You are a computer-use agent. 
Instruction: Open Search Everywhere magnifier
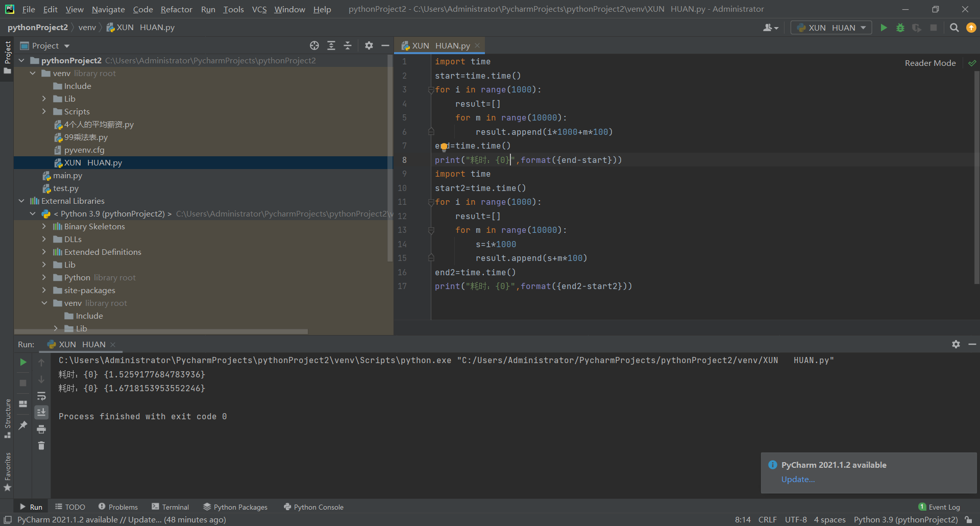pos(954,28)
